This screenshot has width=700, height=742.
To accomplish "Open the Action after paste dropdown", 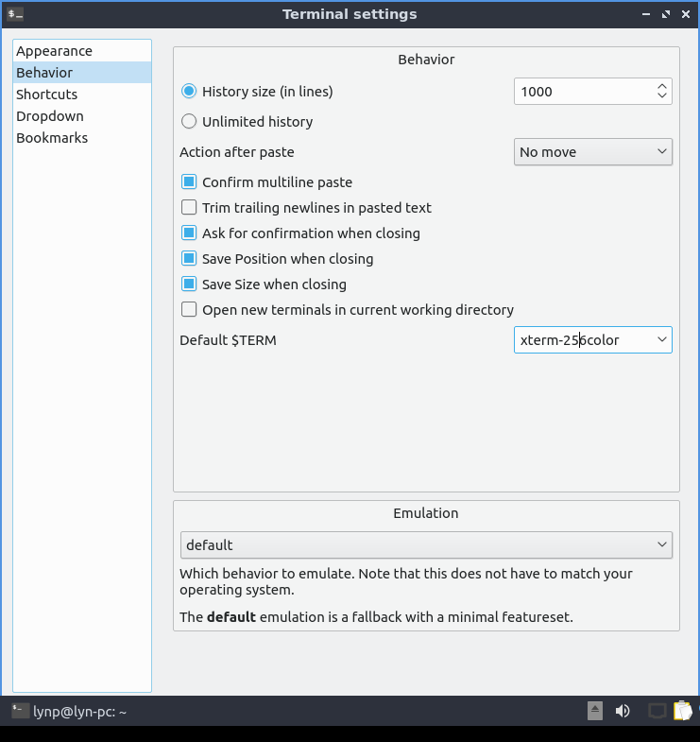I will 592,152.
